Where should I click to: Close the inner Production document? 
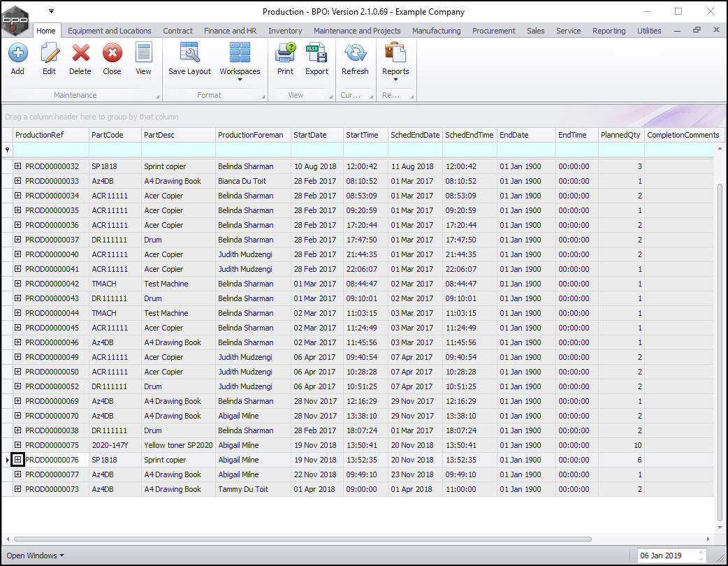click(716, 30)
